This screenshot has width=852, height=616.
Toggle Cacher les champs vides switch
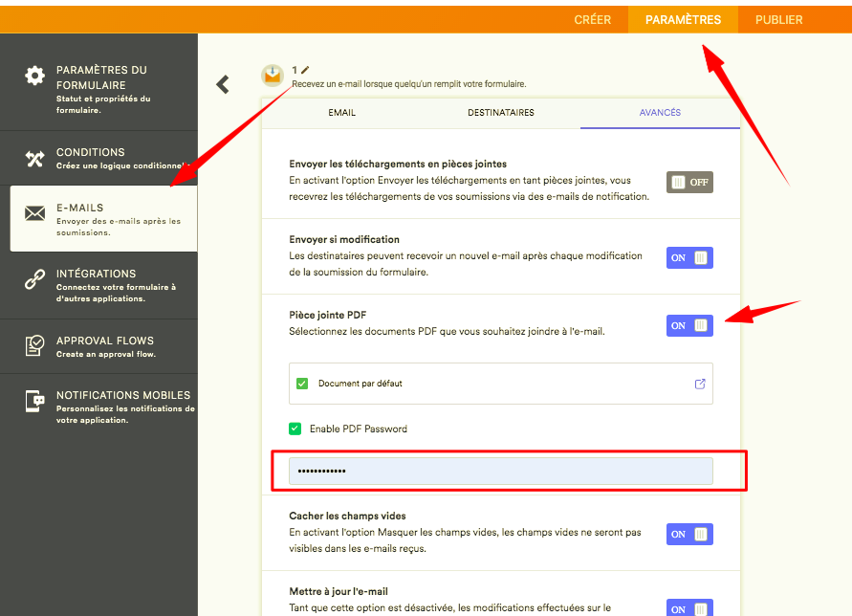point(689,534)
